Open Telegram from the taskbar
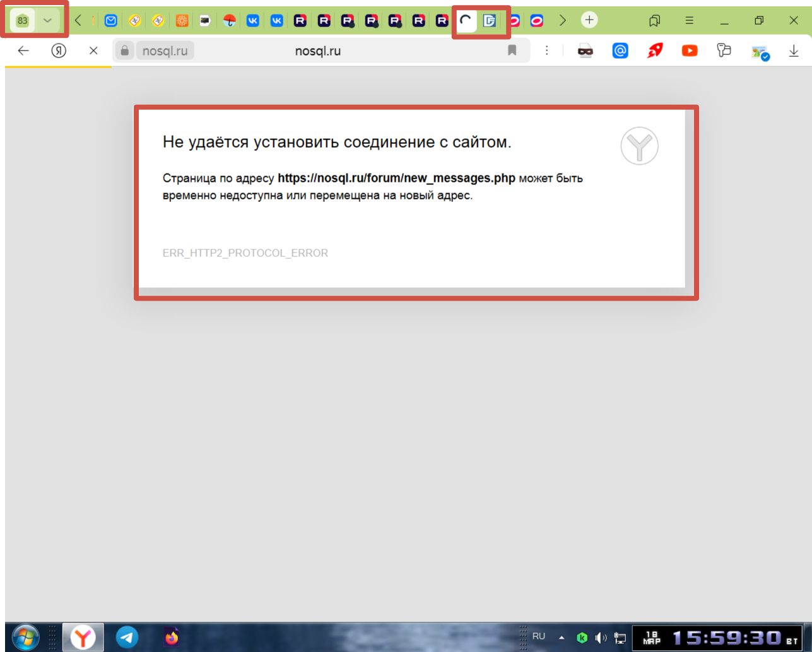 pos(127,637)
